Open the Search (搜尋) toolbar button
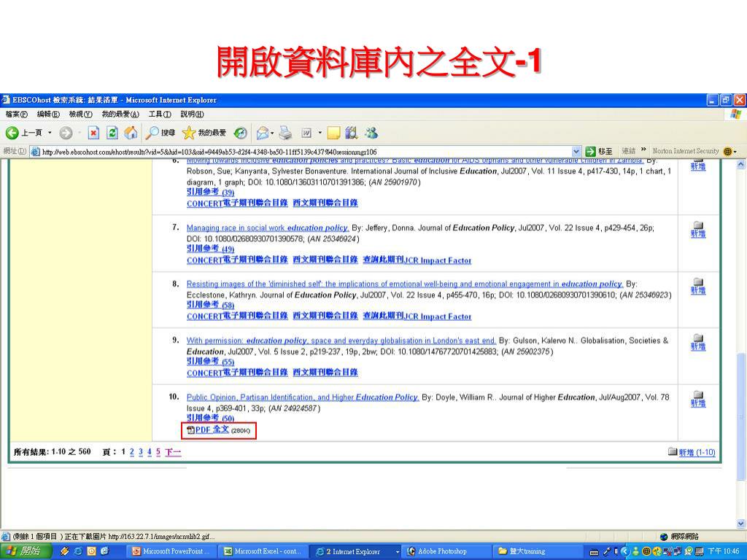The width and height of the screenshot is (747, 560). tap(160, 133)
